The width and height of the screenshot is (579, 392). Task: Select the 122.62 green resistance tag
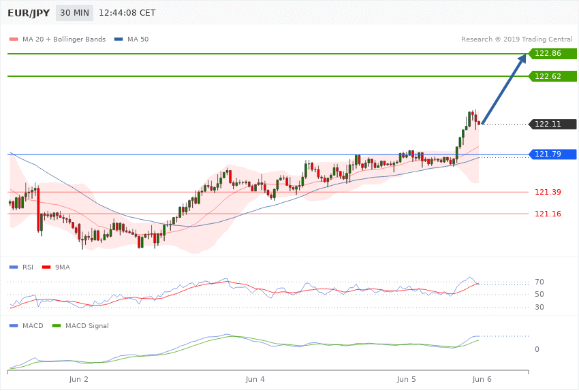(x=553, y=76)
